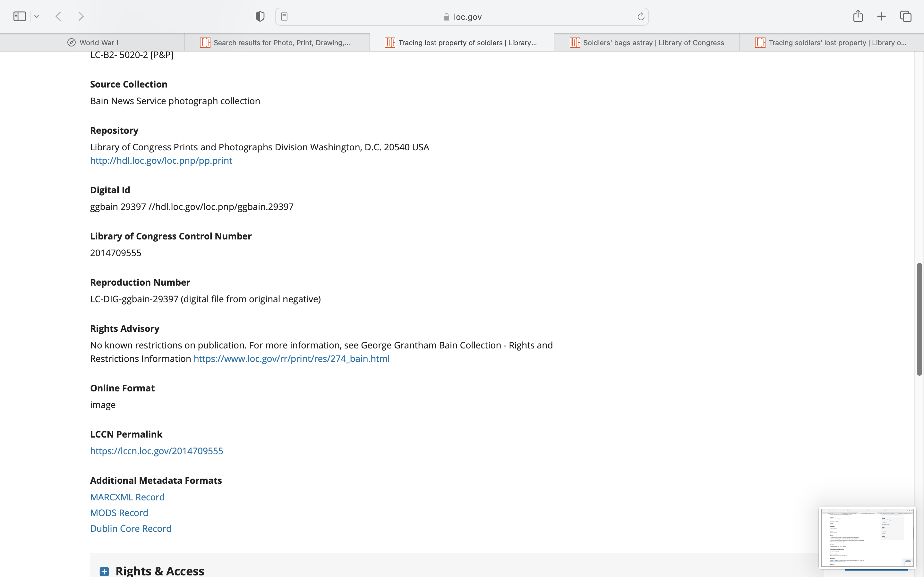Reload the page with refresh icon
924x577 pixels.
641,16
